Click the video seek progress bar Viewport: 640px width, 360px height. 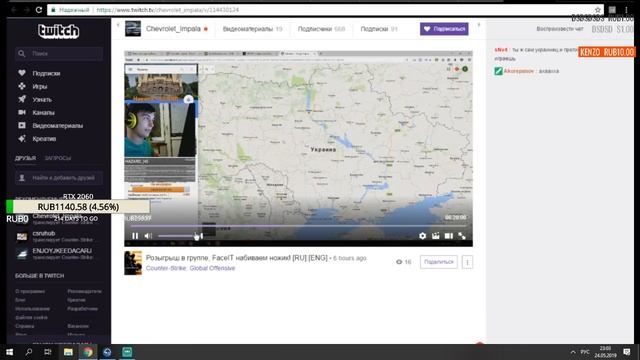tap(298, 226)
